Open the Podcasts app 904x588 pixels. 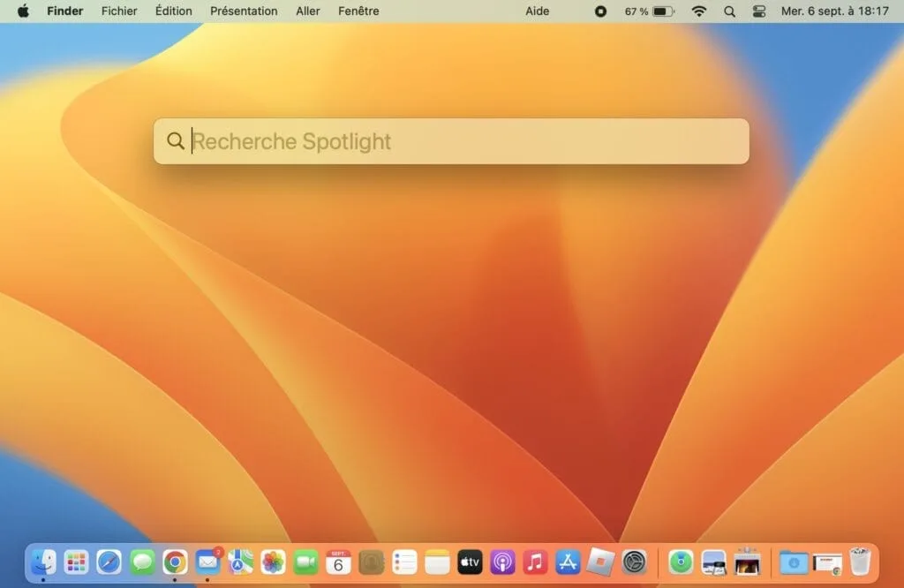point(501,562)
